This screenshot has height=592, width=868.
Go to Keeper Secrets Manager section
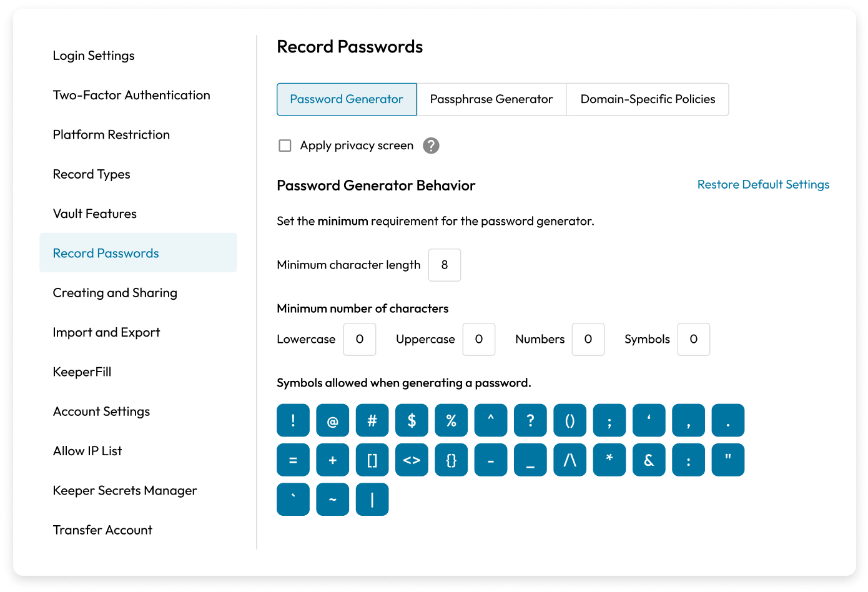(125, 490)
